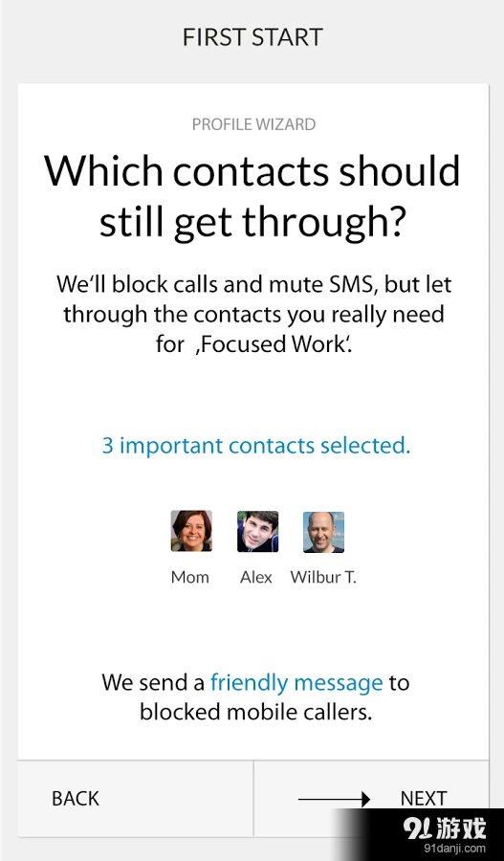
Task: Click the 91danji.com watermark text
Action: point(454,849)
